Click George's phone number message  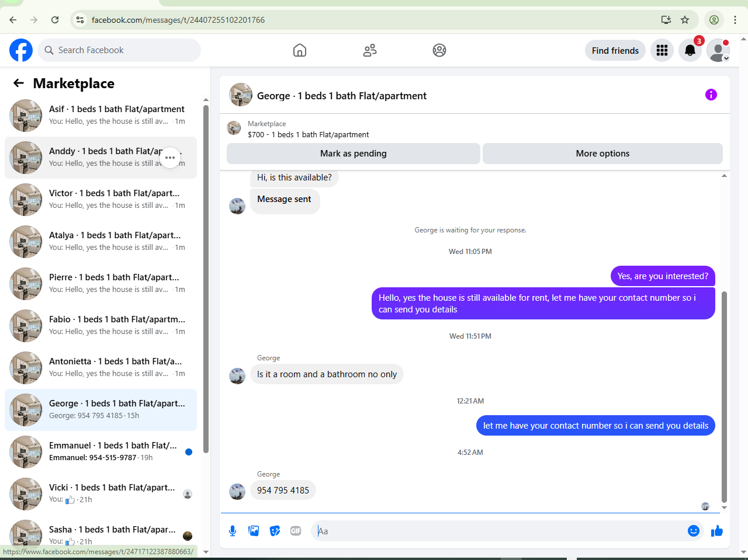click(283, 491)
